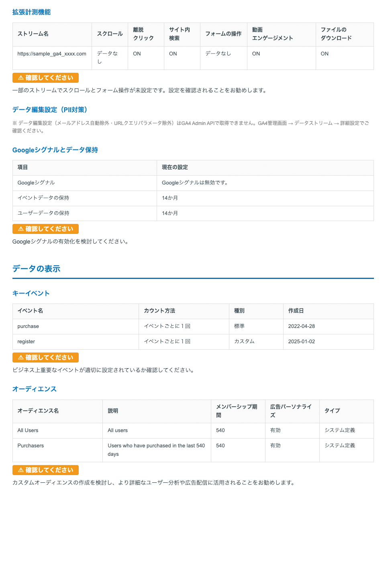
Task: Toggle the 離脱クリック ON value
Action: 136,53
